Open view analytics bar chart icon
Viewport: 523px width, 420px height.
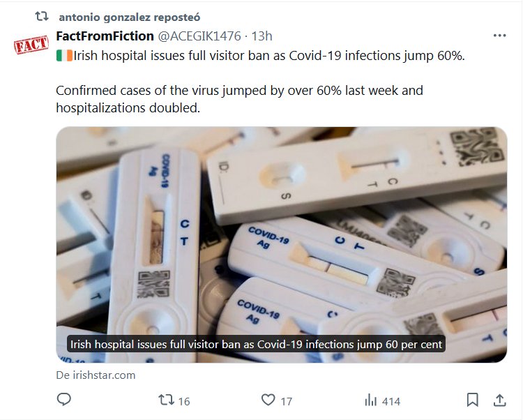370,400
